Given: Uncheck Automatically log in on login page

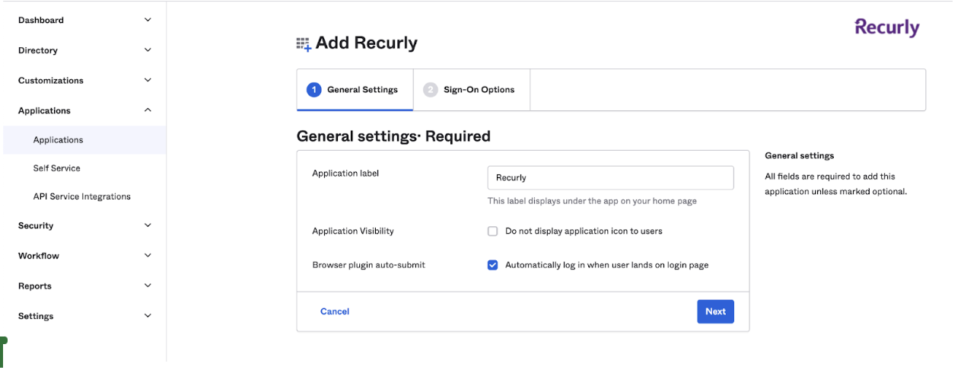Looking at the screenshot, I should tap(492, 266).
